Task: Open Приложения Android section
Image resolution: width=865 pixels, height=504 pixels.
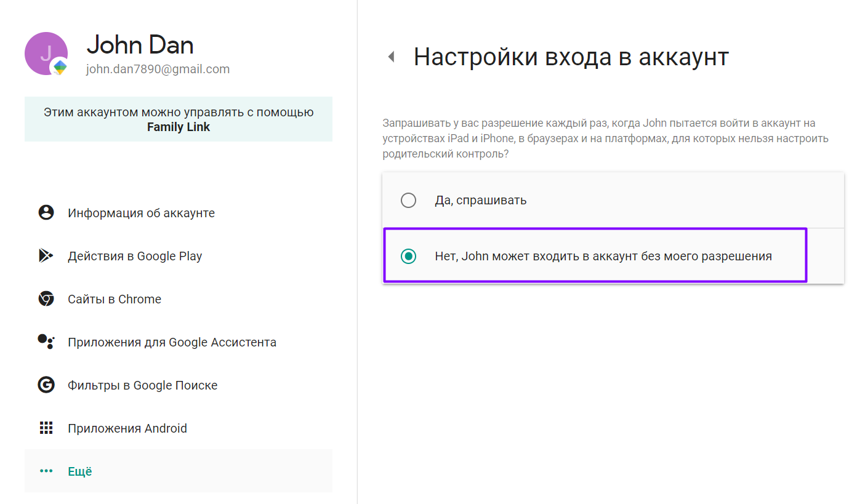Action: [179, 428]
